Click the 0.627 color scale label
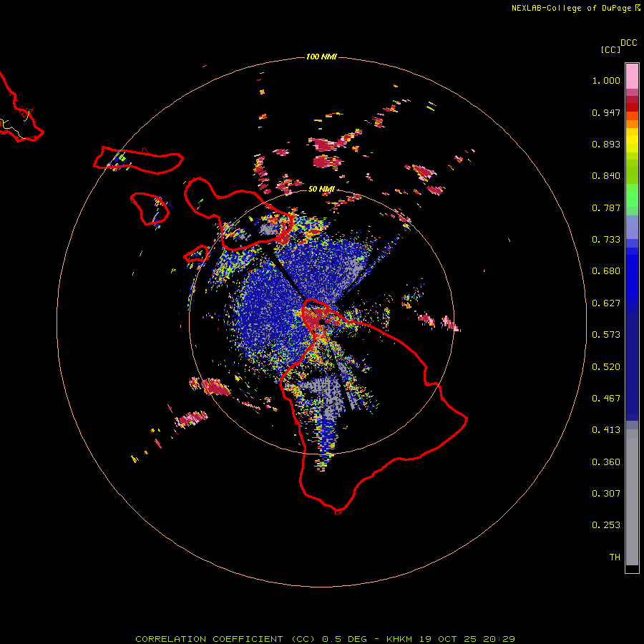This screenshot has height=644, width=644. pos(606,303)
